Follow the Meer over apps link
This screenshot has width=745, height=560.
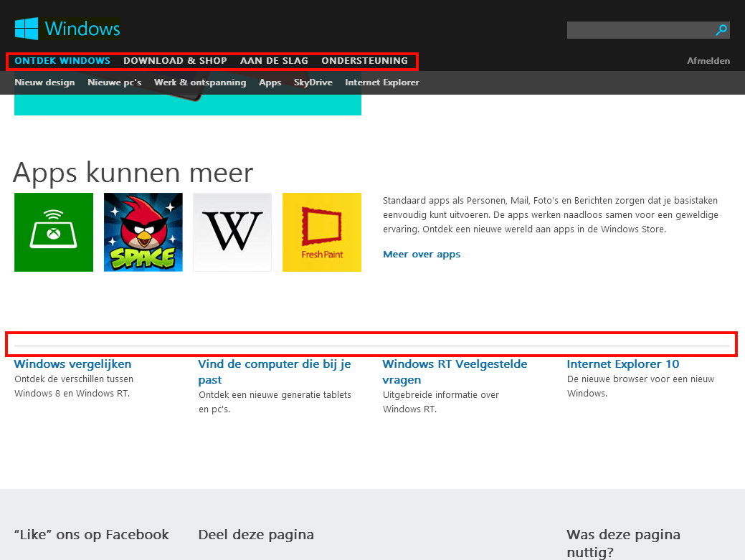pos(422,254)
